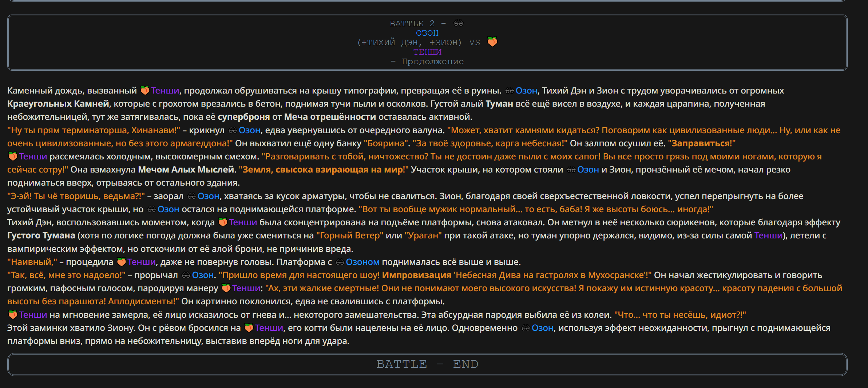The image size is (868, 388).
Task: Click orange quoted 'Ураган'
Action: [x=423, y=235]
